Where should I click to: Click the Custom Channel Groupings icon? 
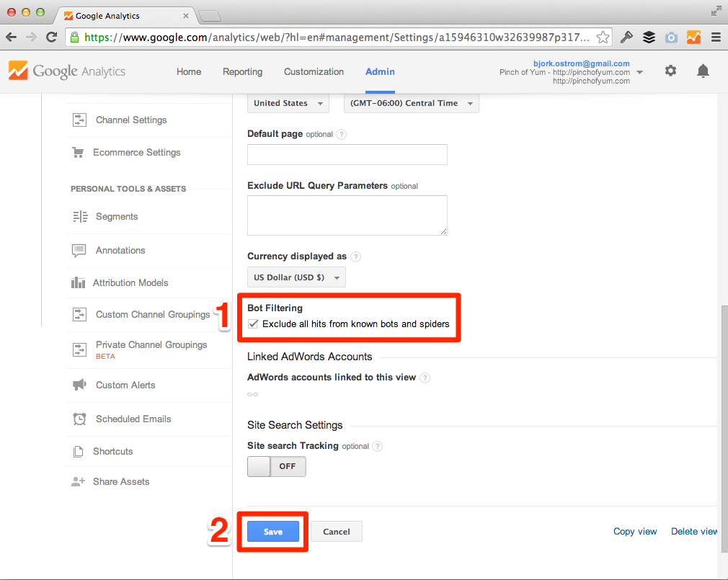click(x=79, y=314)
